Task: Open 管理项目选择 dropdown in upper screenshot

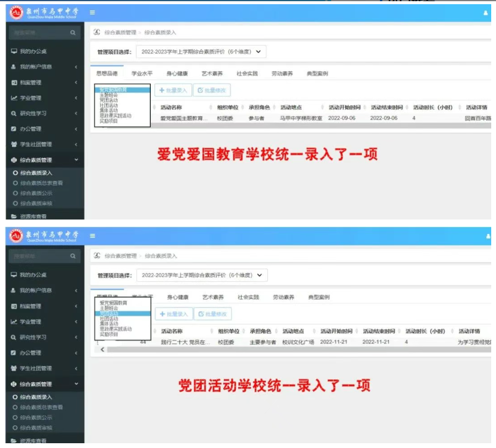Action: click(201, 52)
